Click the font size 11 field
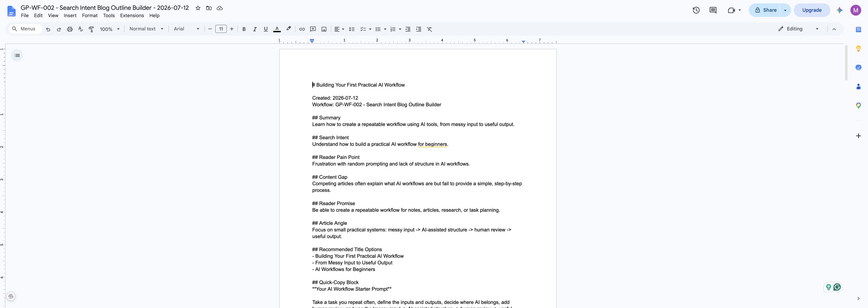Screen dimensions: 868x308 (221, 29)
